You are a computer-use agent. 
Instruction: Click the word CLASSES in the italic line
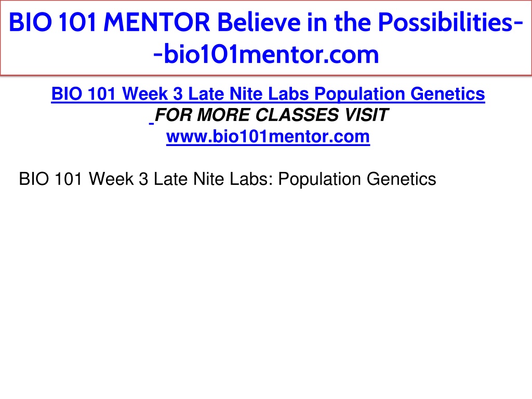point(297,115)
